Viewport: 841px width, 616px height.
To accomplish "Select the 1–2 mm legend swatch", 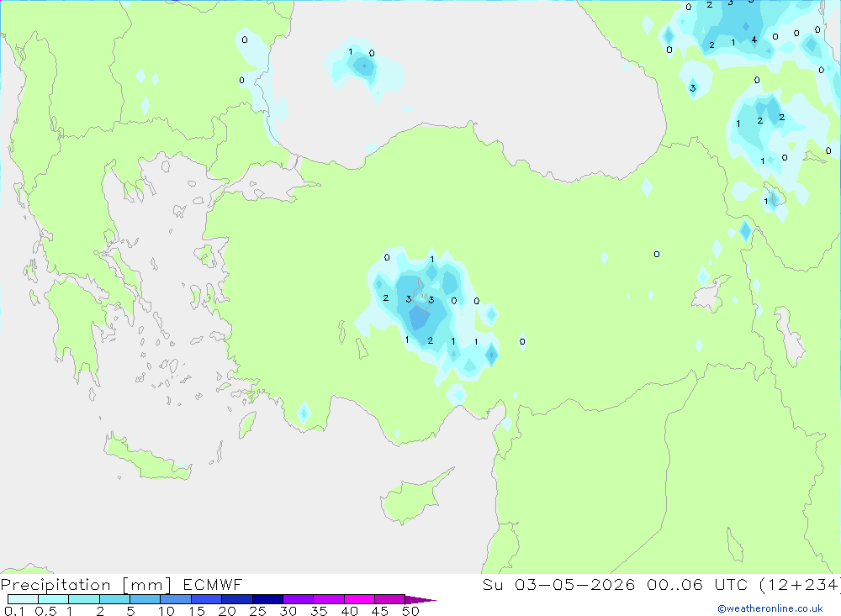I will point(84,599).
